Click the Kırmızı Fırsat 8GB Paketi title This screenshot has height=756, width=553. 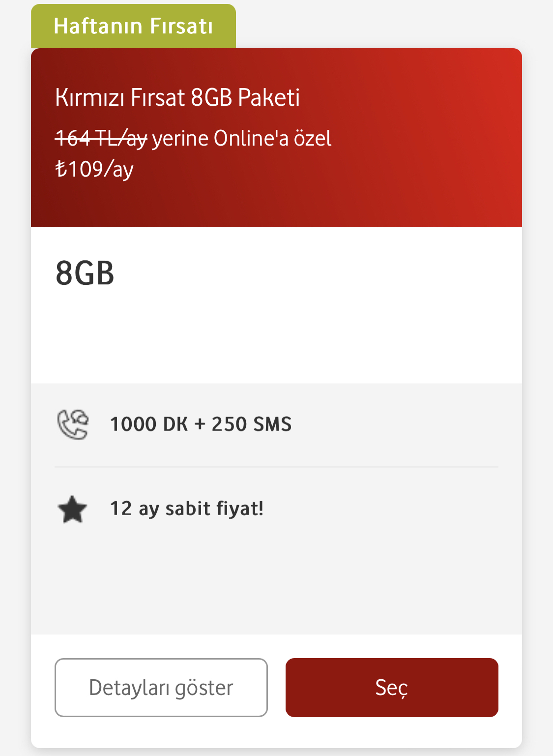pos(177,97)
